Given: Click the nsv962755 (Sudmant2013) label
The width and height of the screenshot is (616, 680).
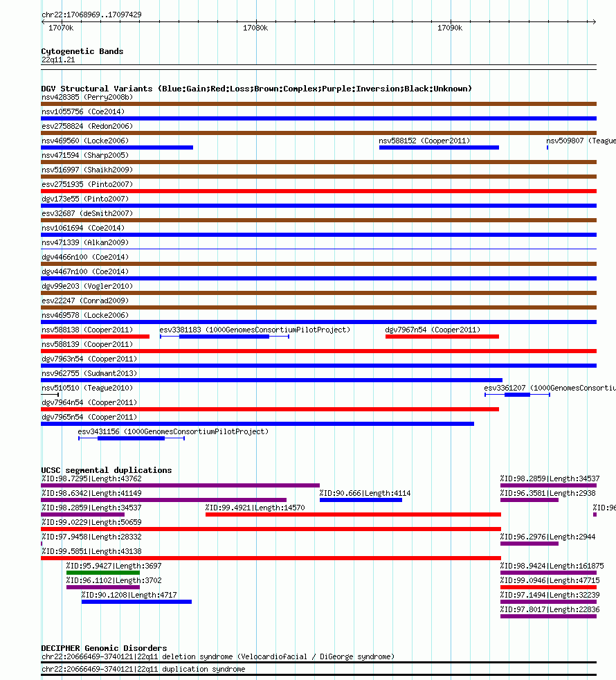Looking at the screenshot, I should [89, 373].
